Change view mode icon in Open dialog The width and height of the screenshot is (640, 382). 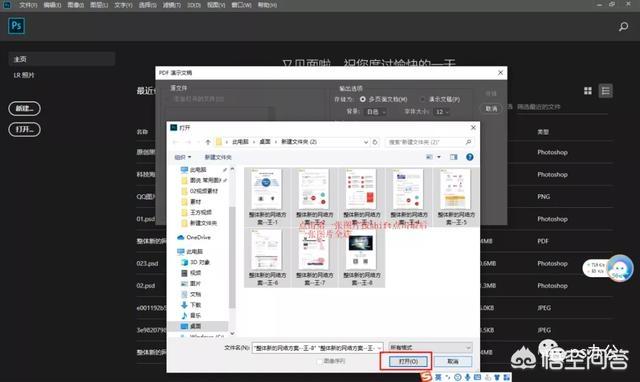pyautogui.click(x=429, y=157)
